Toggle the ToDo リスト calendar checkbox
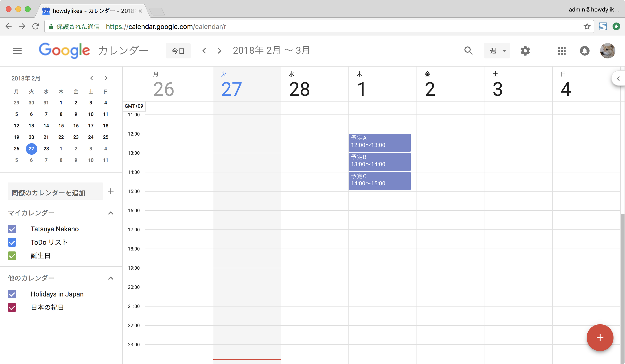Image resolution: width=625 pixels, height=364 pixels. (x=12, y=242)
